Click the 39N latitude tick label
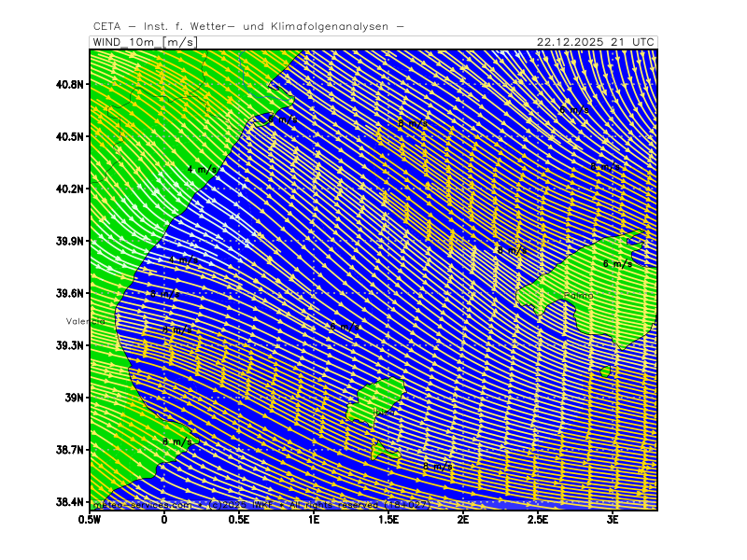The width and height of the screenshot is (747, 560). tap(74, 398)
